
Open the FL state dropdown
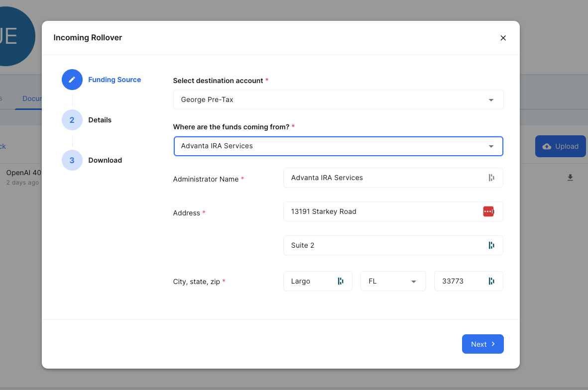pyautogui.click(x=393, y=281)
